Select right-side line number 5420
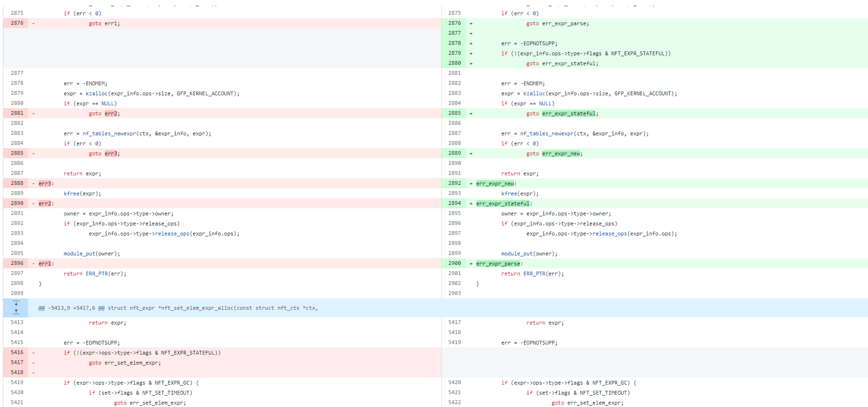Screen dimensions: 868x407 tap(454, 382)
